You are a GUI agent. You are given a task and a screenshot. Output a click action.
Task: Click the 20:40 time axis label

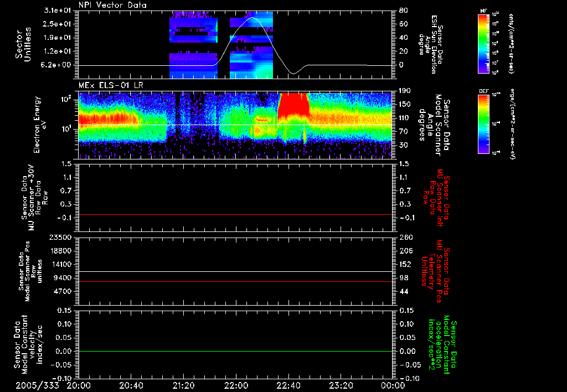click(131, 386)
